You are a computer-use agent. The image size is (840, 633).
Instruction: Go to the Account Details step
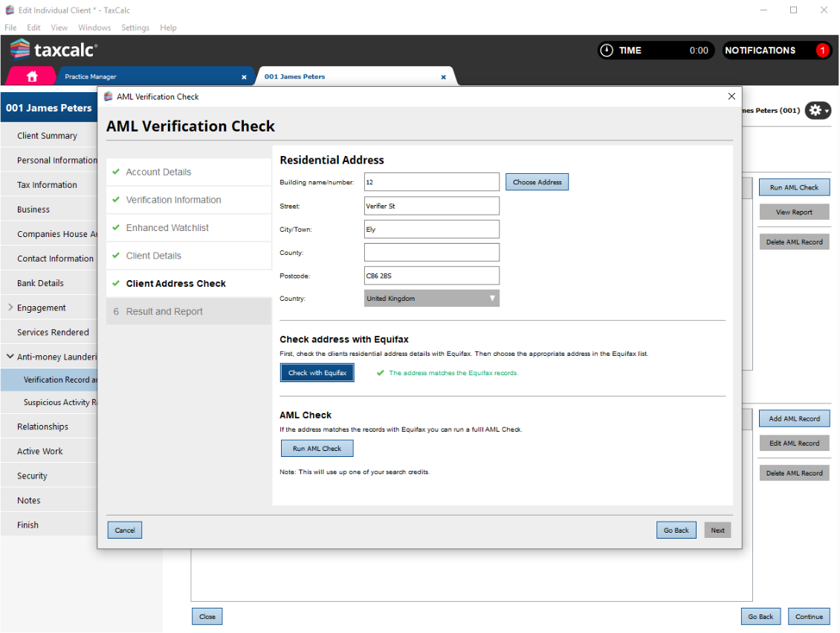[x=189, y=172]
